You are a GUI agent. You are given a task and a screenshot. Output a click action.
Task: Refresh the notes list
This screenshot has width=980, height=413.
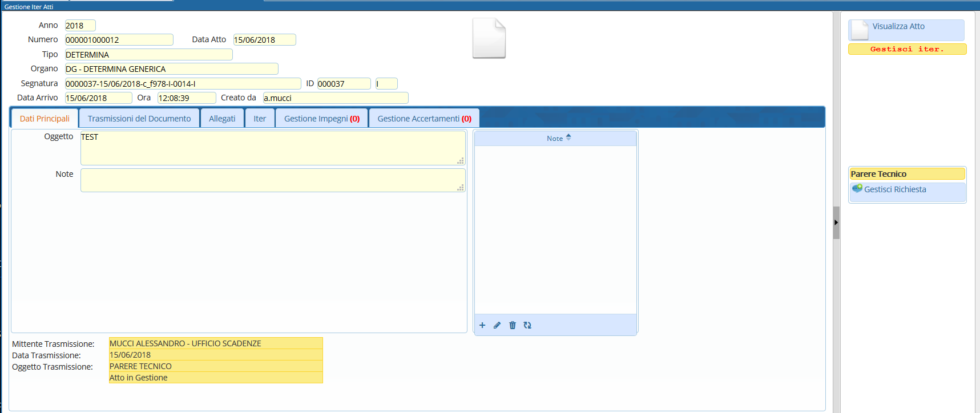527,325
